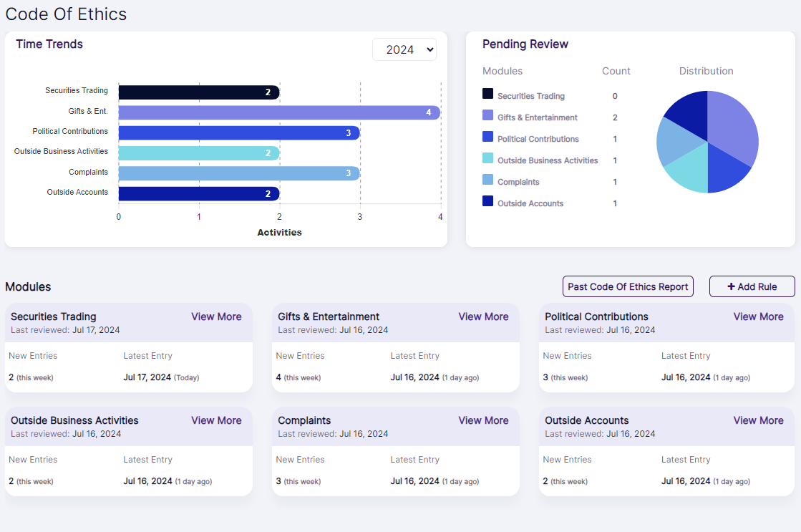Screen dimensions: 801x532
Task: Open View More on Gifts & Entertainment card
Action: [x=483, y=316]
